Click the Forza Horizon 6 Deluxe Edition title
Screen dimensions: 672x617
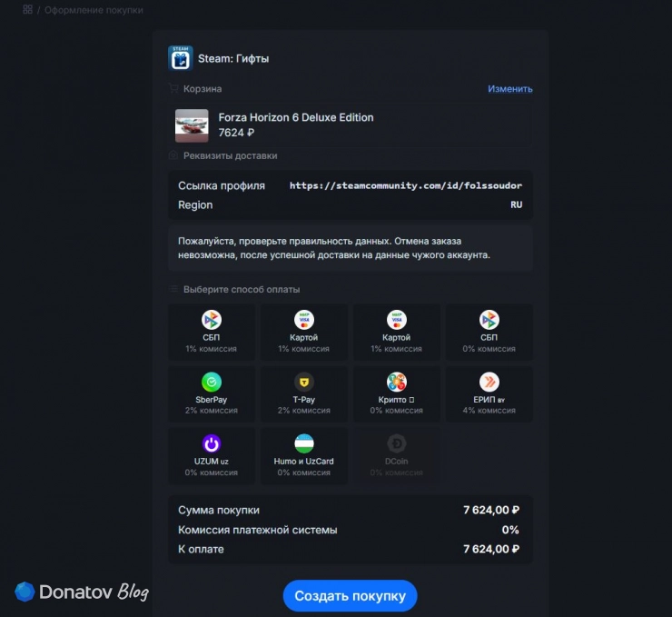[x=296, y=117]
